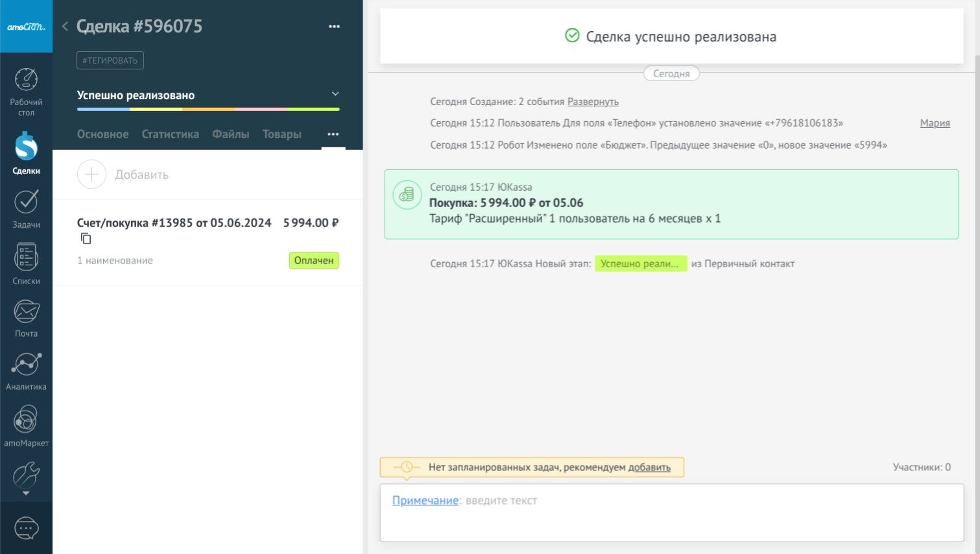Open the deal header three-dots menu

(x=334, y=27)
